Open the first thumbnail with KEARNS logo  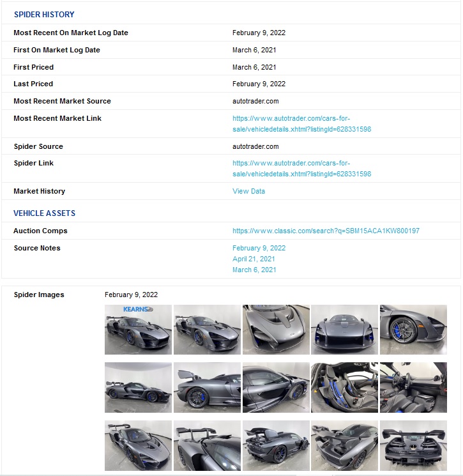(138, 330)
